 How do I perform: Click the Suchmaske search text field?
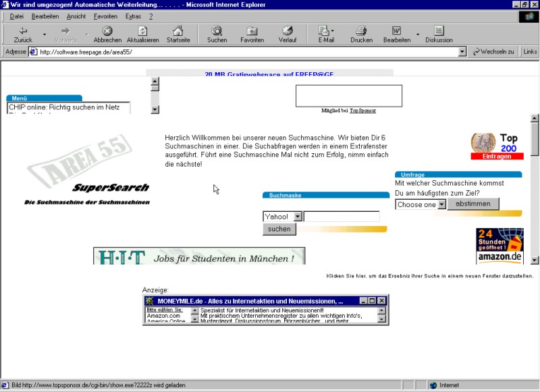pyautogui.click(x=342, y=217)
